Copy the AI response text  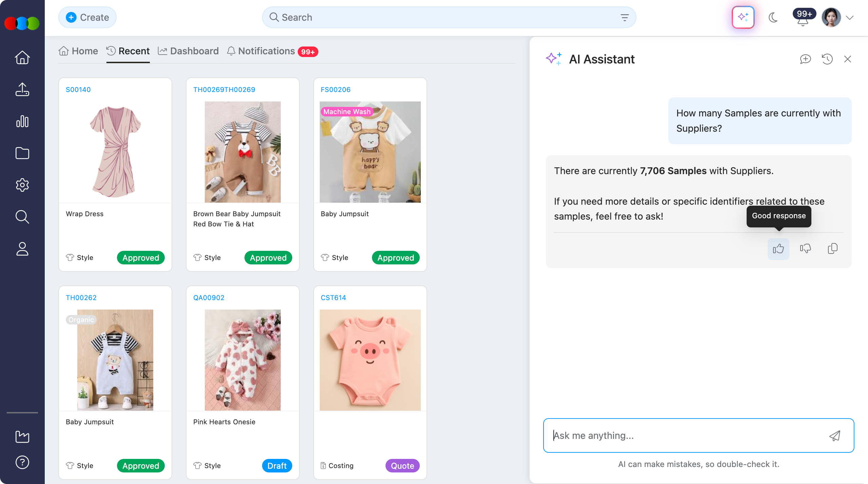pos(832,249)
